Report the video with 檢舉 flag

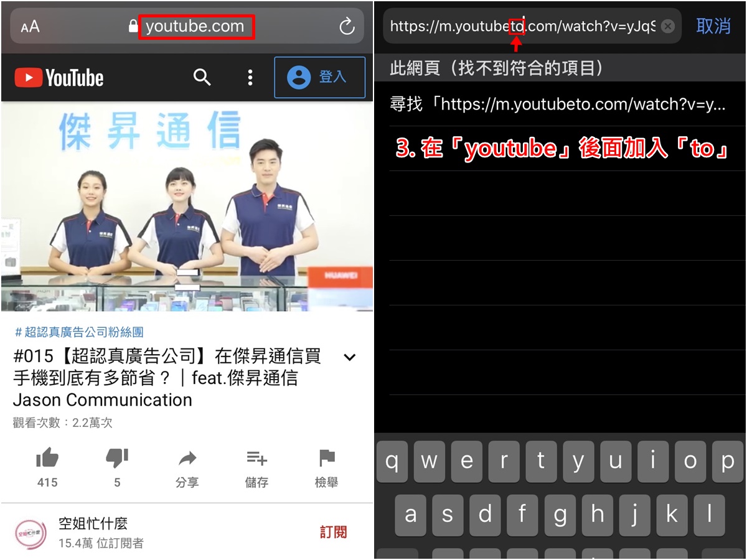pyautogui.click(x=327, y=468)
